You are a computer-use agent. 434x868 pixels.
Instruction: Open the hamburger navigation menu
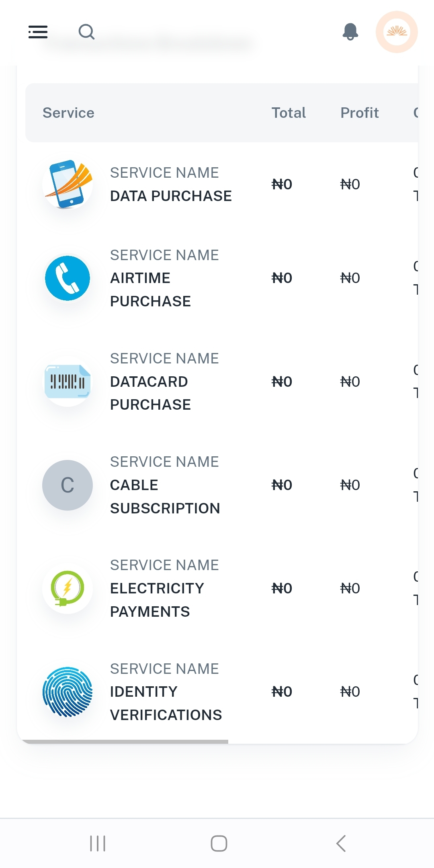[38, 32]
